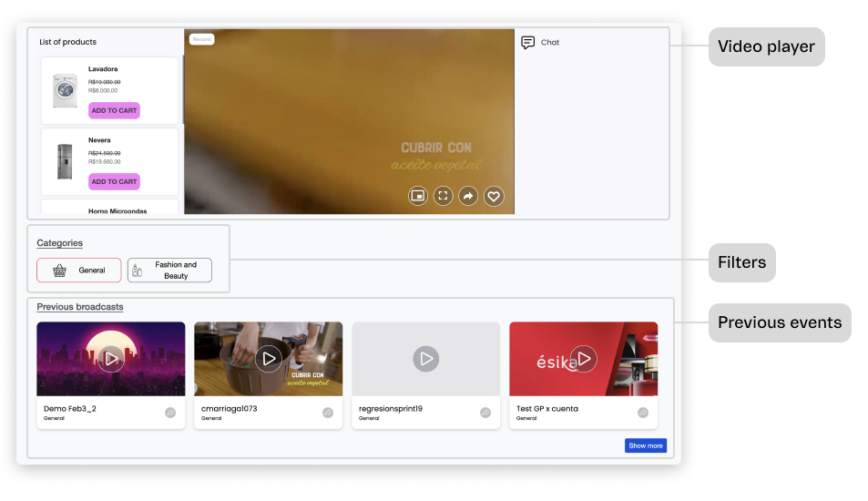Open the Chat panel icon
The height and width of the screenshot is (501, 868).
527,42
